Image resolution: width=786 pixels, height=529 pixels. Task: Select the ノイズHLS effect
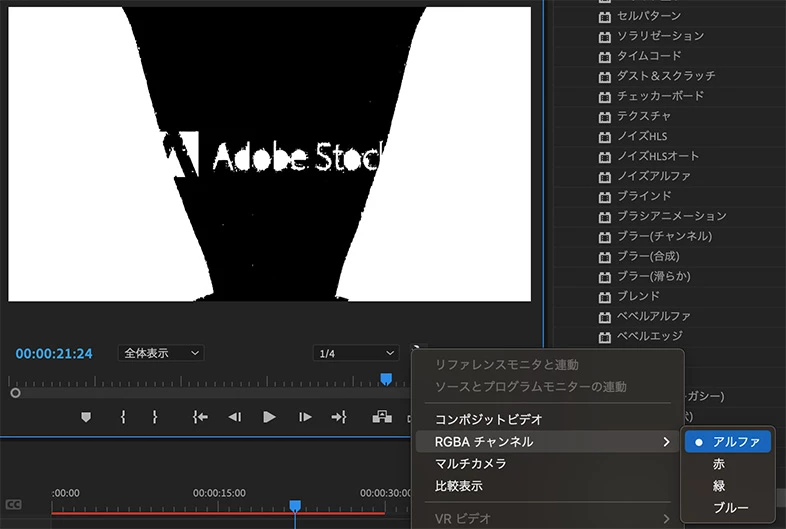point(642,136)
